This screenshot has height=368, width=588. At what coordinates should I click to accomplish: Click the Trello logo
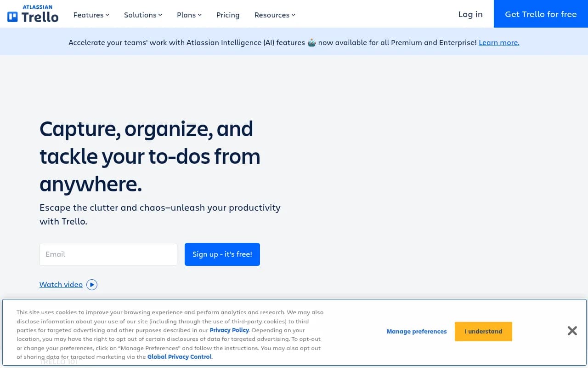coord(32,14)
